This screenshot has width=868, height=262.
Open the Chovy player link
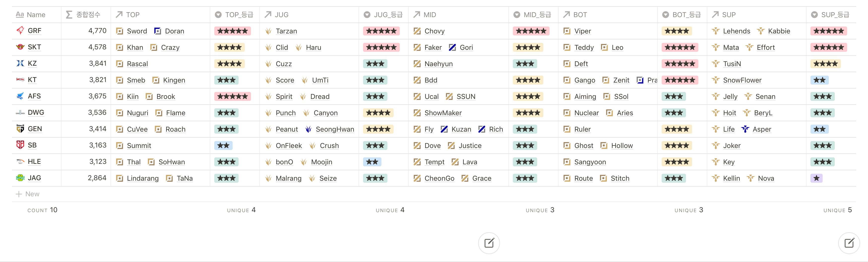click(x=434, y=31)
